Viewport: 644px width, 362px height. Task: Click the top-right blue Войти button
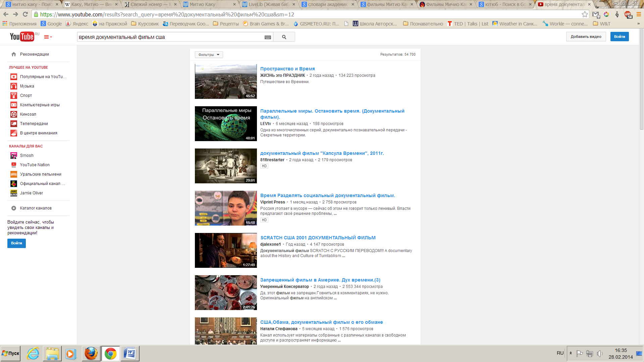coord(620,37)
